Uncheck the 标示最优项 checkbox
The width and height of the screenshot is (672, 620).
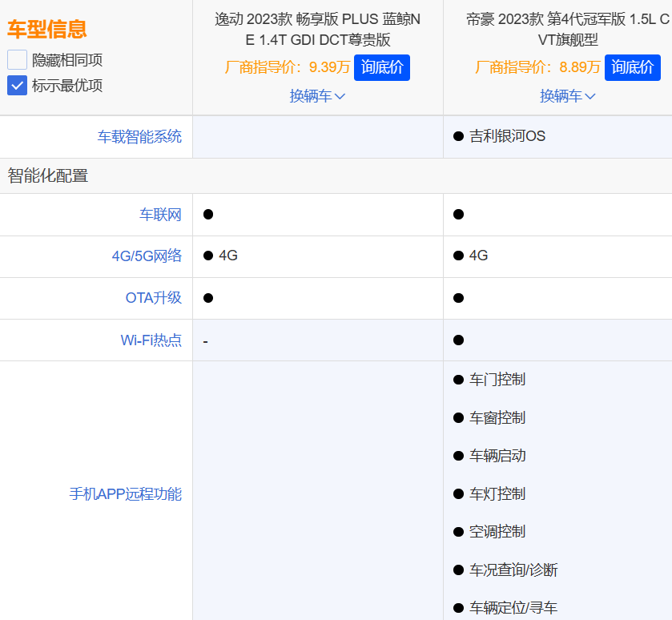pos(18,85)
